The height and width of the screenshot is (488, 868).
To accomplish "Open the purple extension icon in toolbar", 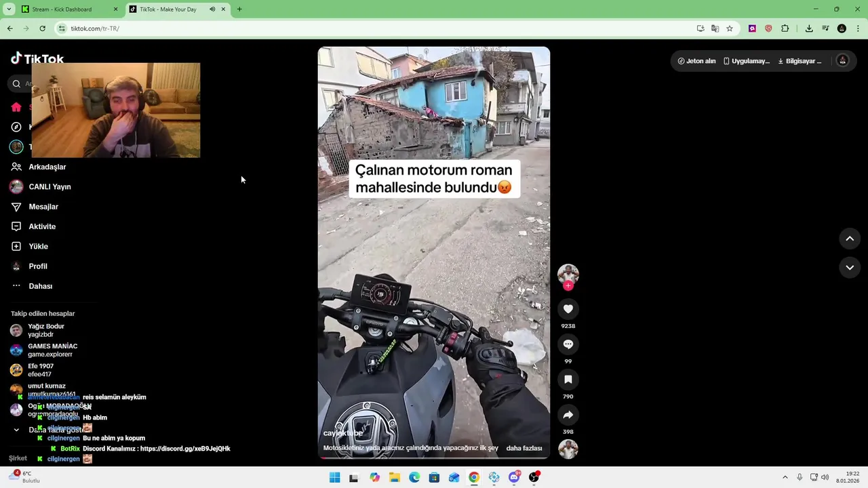I will 752,28.
